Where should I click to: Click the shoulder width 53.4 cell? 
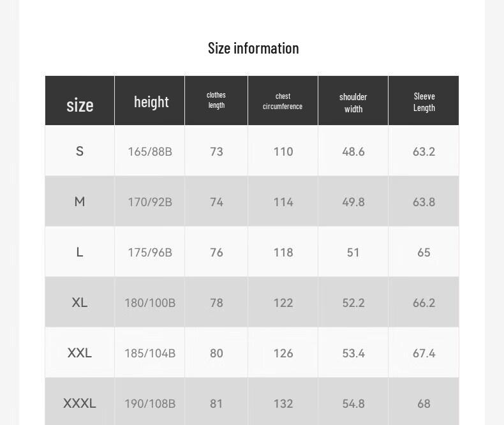(353, 353)
